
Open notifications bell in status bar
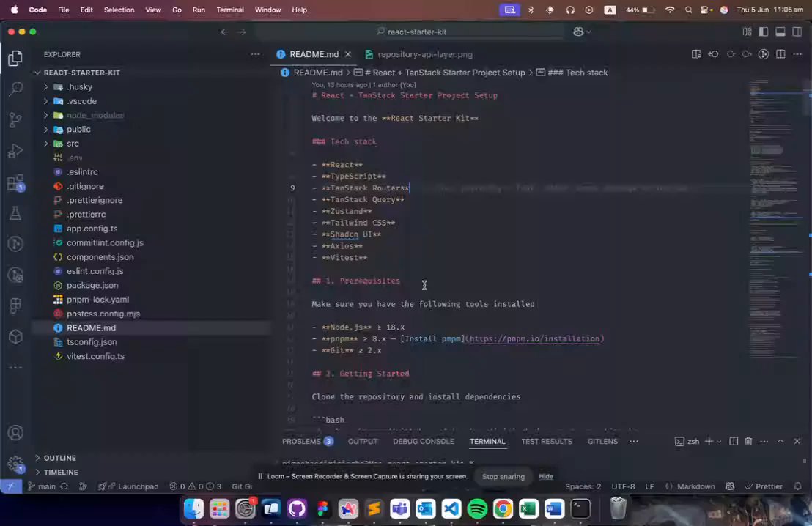(798, 486)
